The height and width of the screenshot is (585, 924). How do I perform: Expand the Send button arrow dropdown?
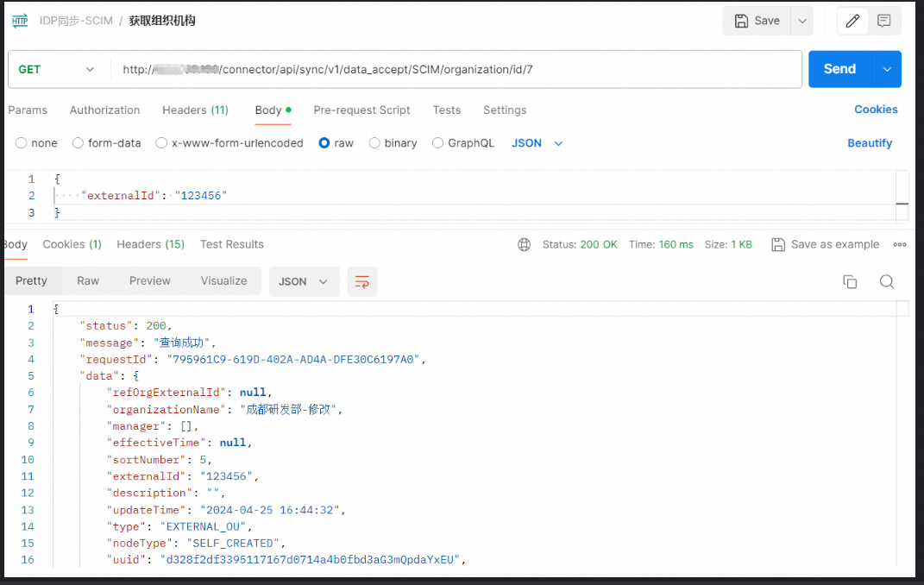[x=887, y=69]
